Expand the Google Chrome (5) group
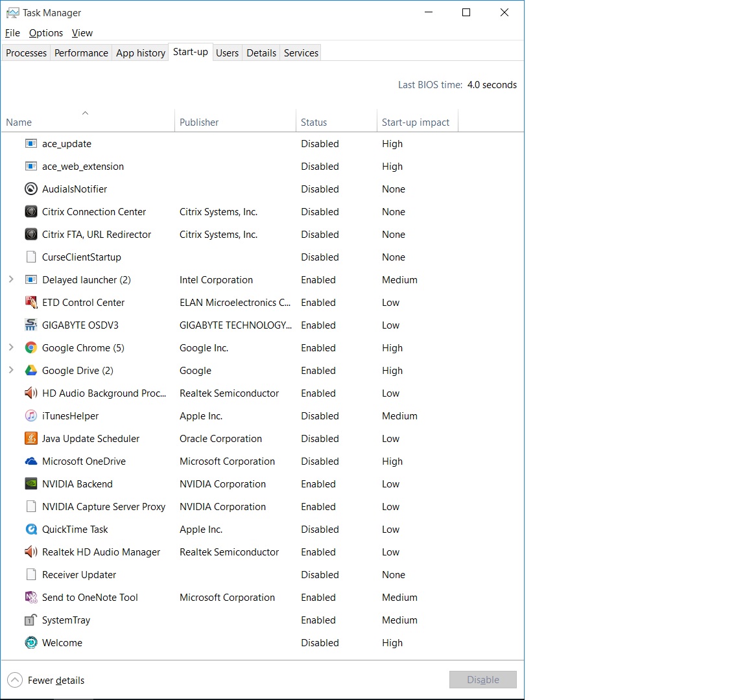 click(11, 347)
